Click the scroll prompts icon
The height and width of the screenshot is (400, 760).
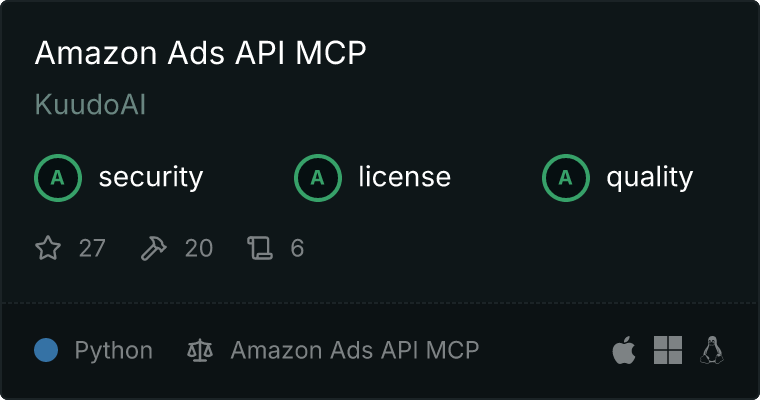pyautogui.click(x=260, y=248)
